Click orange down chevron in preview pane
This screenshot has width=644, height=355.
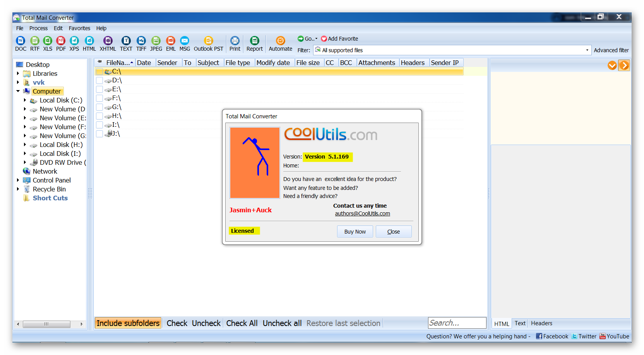pyautogui.click(x=612, y=65)
